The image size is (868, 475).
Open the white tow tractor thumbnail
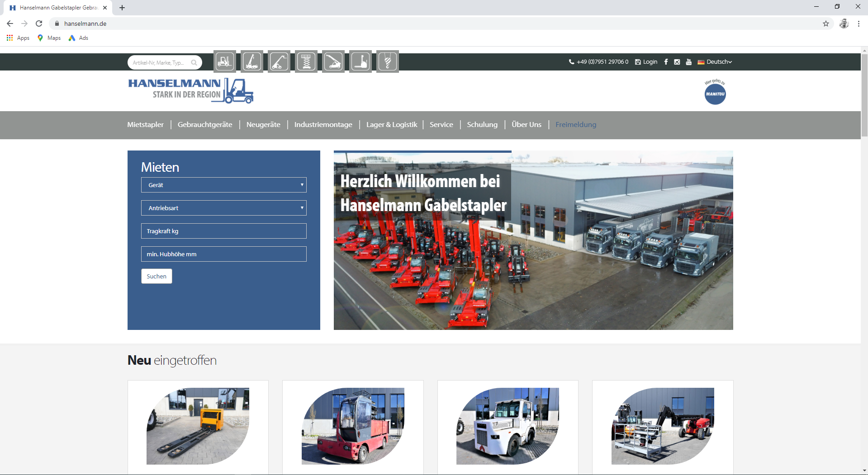point(508,426)
